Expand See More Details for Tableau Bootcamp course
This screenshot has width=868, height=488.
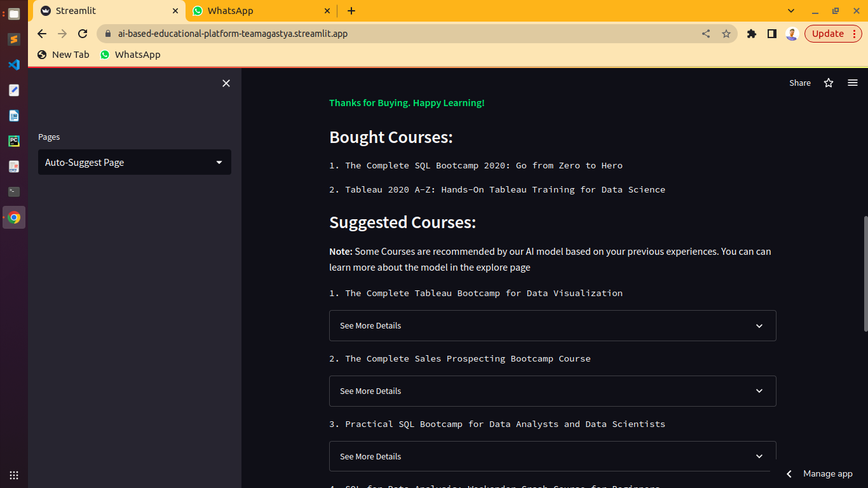click(x=552, y=325)
